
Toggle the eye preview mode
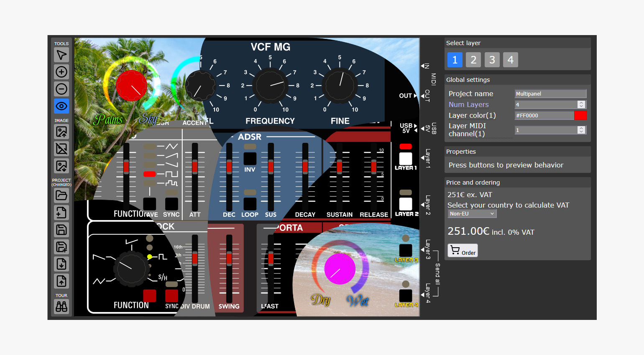(61, 106)
